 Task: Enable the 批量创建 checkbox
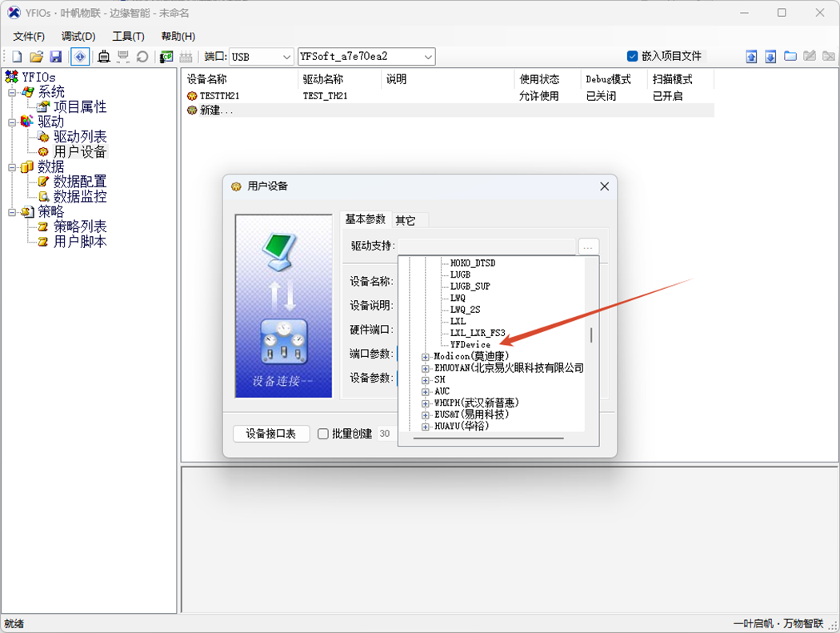click(x=323, y=434)
